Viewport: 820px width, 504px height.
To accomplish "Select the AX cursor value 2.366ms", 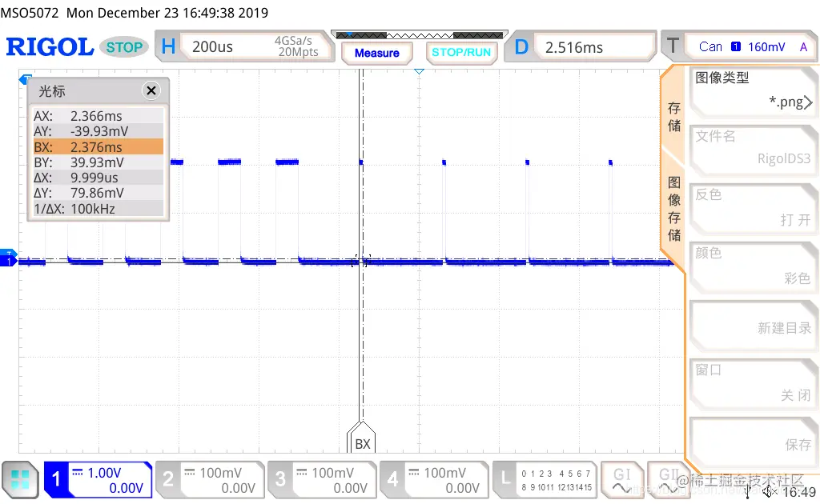I will point(96,116).
